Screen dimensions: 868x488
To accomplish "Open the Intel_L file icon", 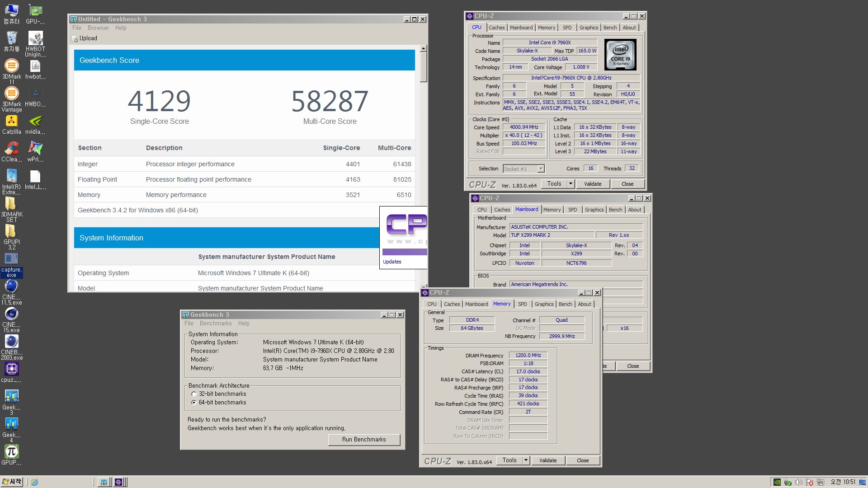I will [x=35, y=179].
